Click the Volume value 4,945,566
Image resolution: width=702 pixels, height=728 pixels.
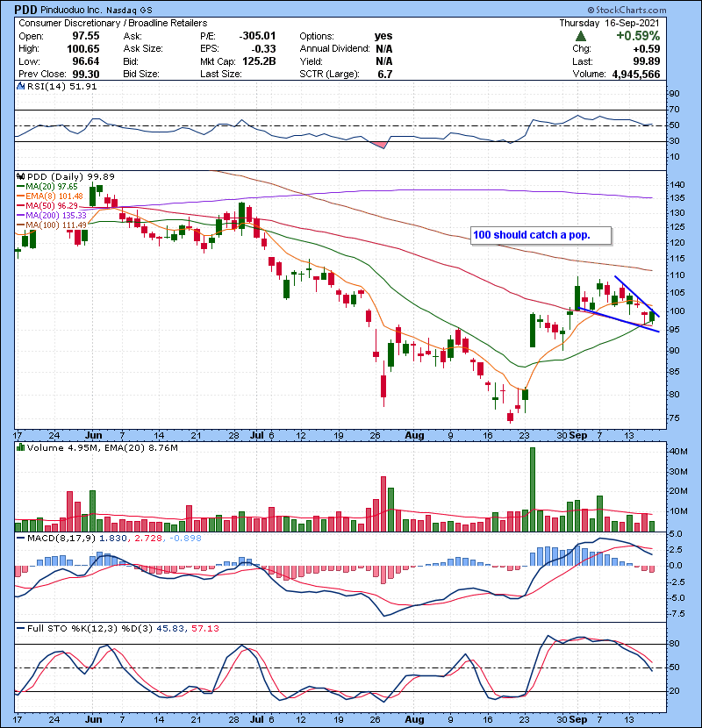pyautogui.click(x=636, y=75)
